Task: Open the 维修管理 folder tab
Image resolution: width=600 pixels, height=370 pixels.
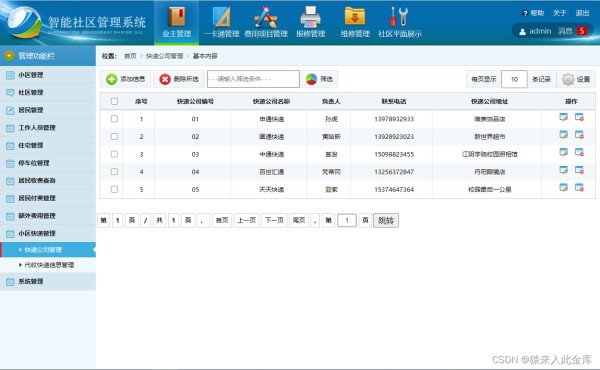Action: point(355,23)
